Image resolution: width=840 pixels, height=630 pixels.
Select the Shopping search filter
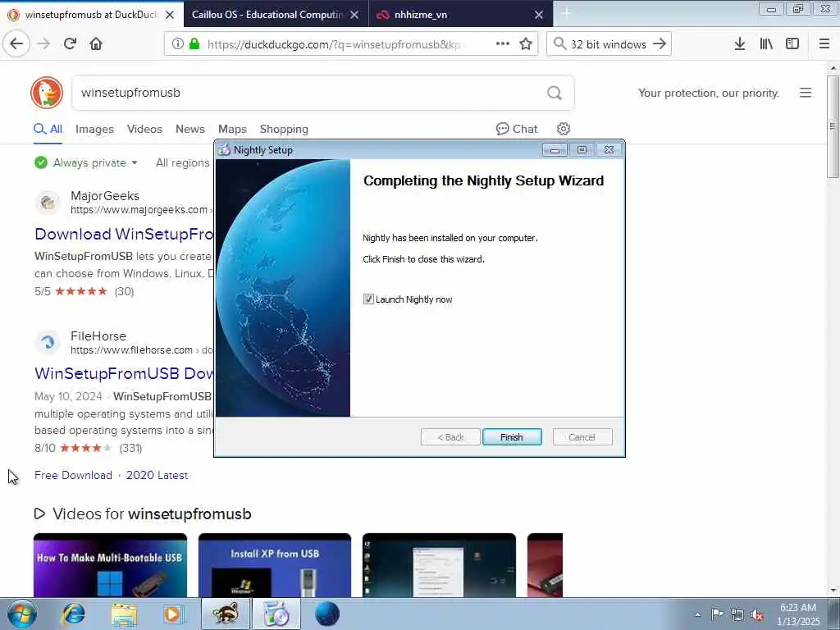tap(284, 129)
